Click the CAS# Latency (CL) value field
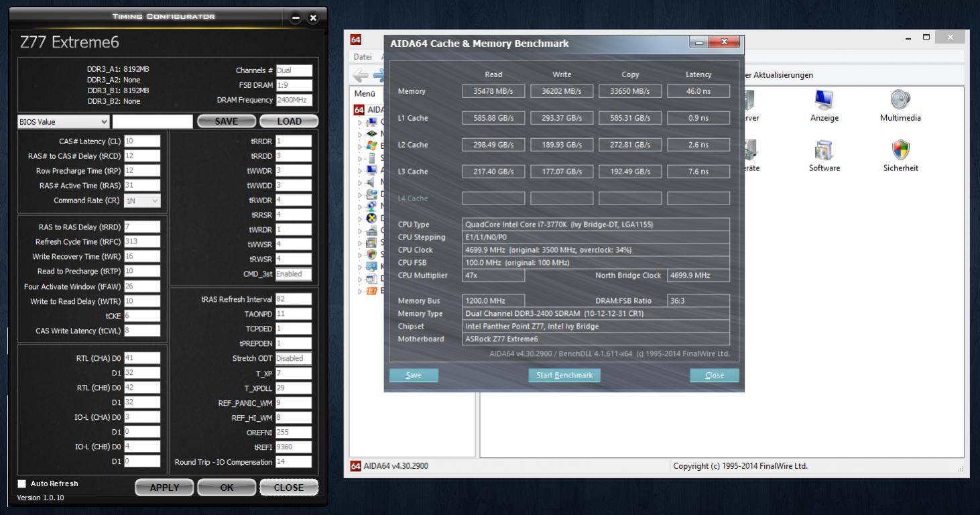This screenshot has height=515, width=980. (x=142, y=141)
